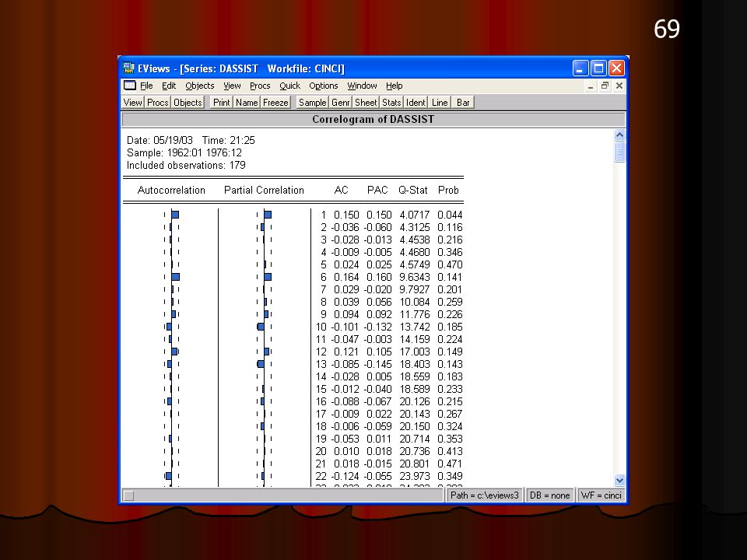
Task: Freeze the correlogram view
Action: click(275, 103)
